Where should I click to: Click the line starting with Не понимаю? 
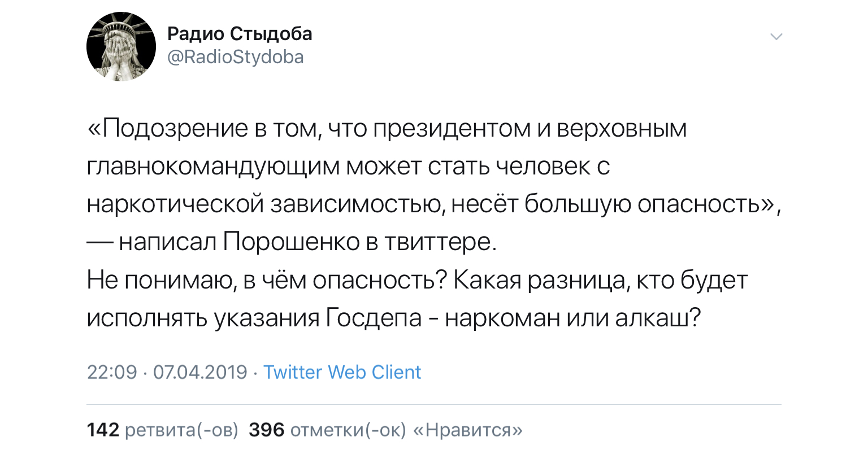tap(417, 281)
